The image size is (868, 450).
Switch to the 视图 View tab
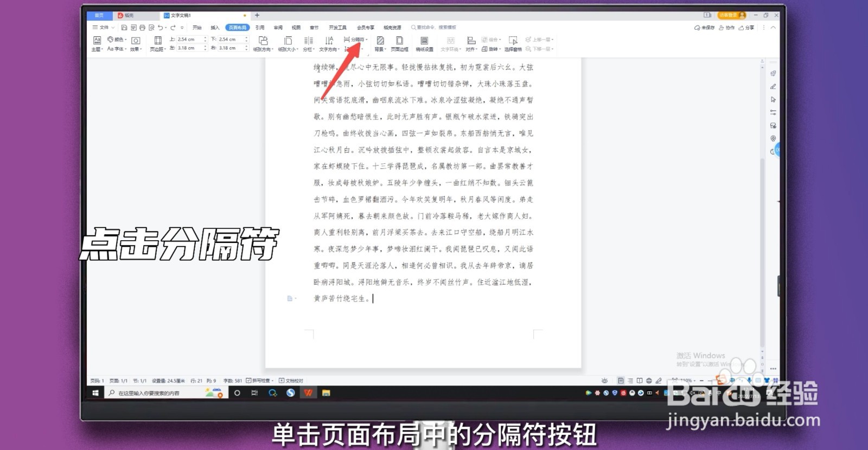click(x=296, y=28)
